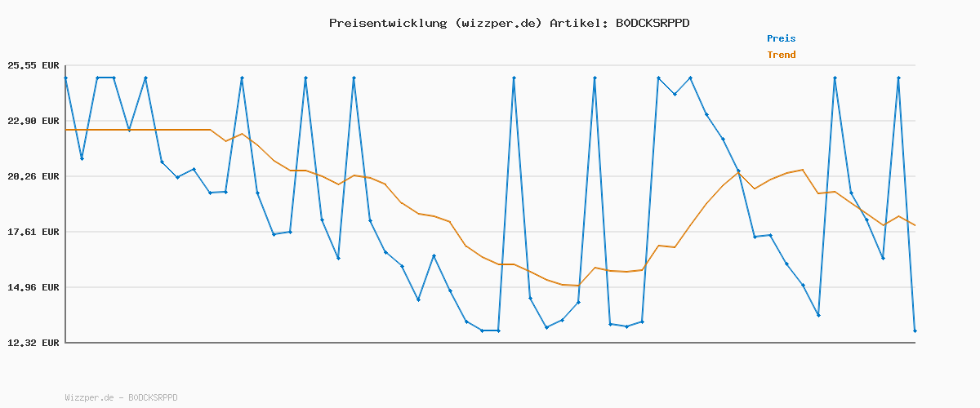Select the first blue price point at left edge

(66, 78)
